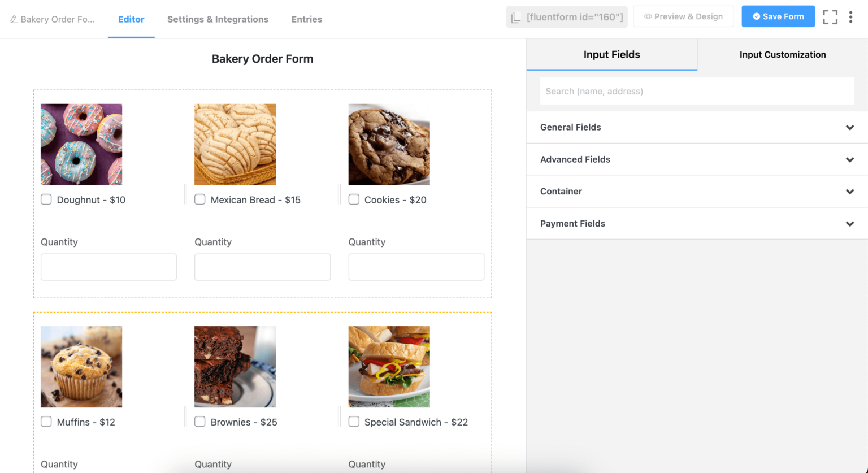Click the Save Form button
This screenshot has height=473, width=868.
(x=778, y=16)
